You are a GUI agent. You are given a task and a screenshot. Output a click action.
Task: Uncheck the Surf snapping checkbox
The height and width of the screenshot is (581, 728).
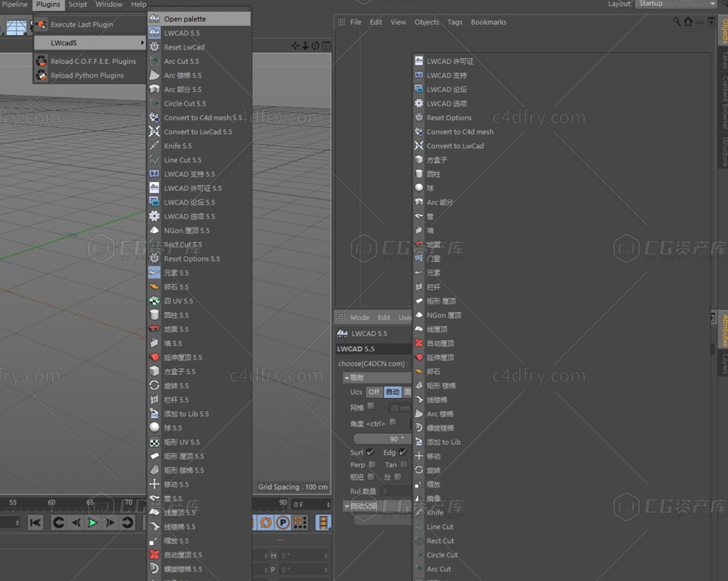370,452
